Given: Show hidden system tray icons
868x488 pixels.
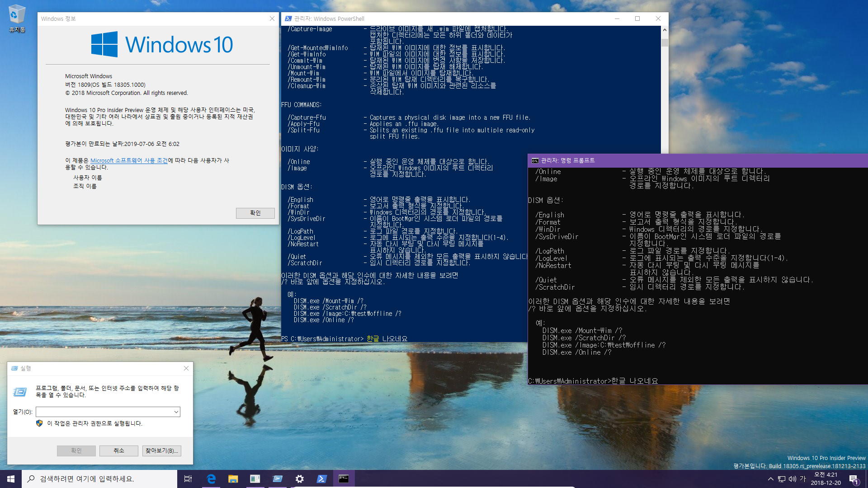Looking at the screenshot, I should 770,479.
